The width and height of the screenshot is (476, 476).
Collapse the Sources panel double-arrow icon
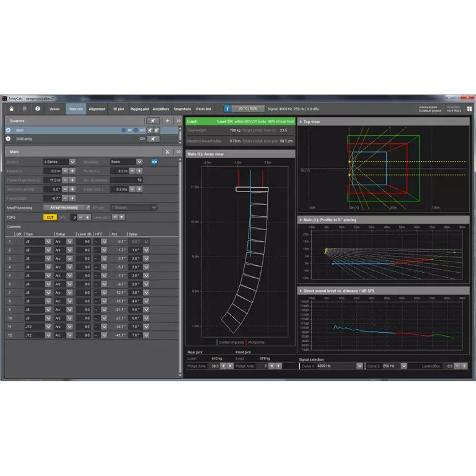point(178,121)
